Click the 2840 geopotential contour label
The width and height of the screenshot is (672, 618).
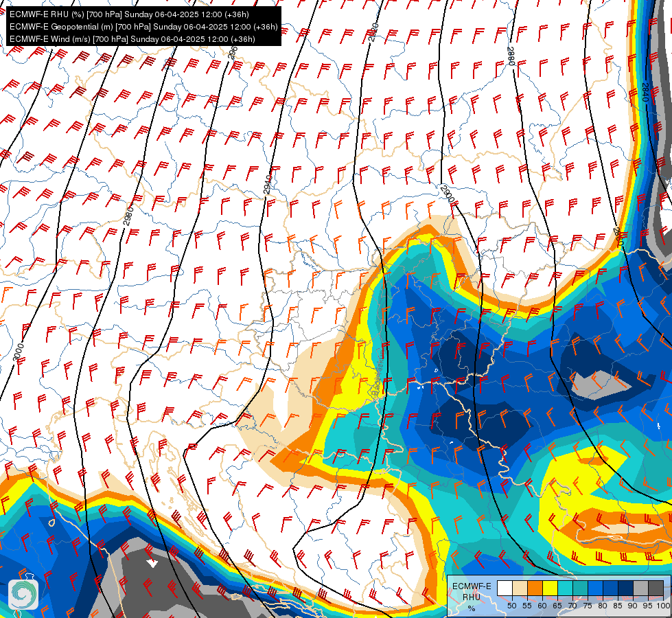pos(645,92)
